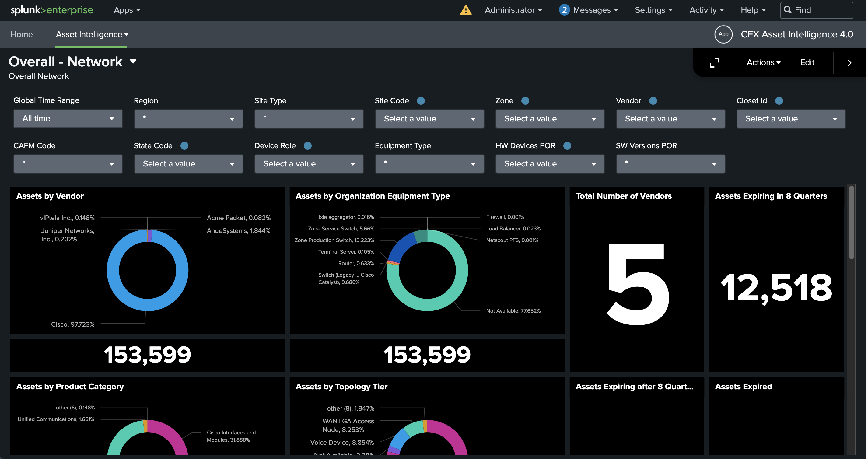Open the Asset Intelligence navigation menu
Viewport: 868px width, 459px height.
click(92, 34)
